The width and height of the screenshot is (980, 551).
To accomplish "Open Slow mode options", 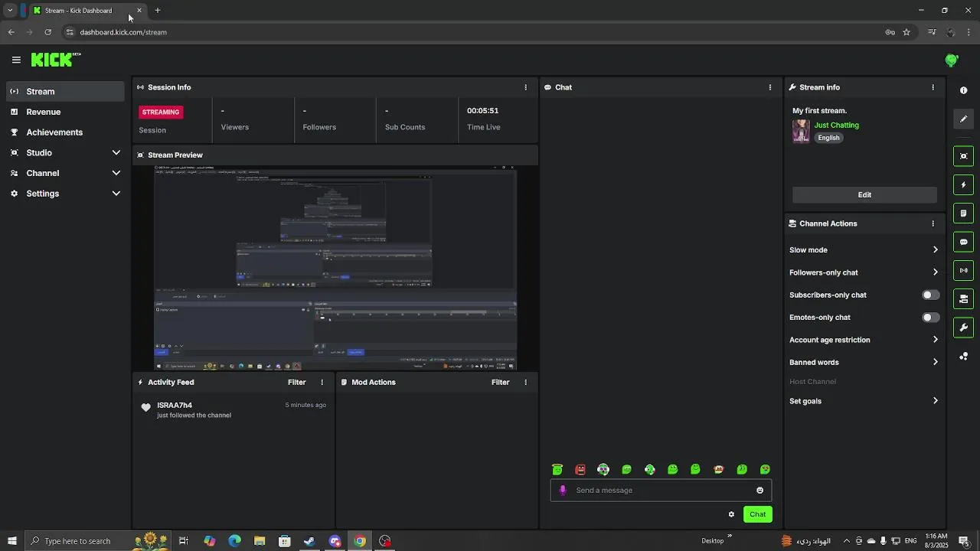I will (x=864, y=249).
